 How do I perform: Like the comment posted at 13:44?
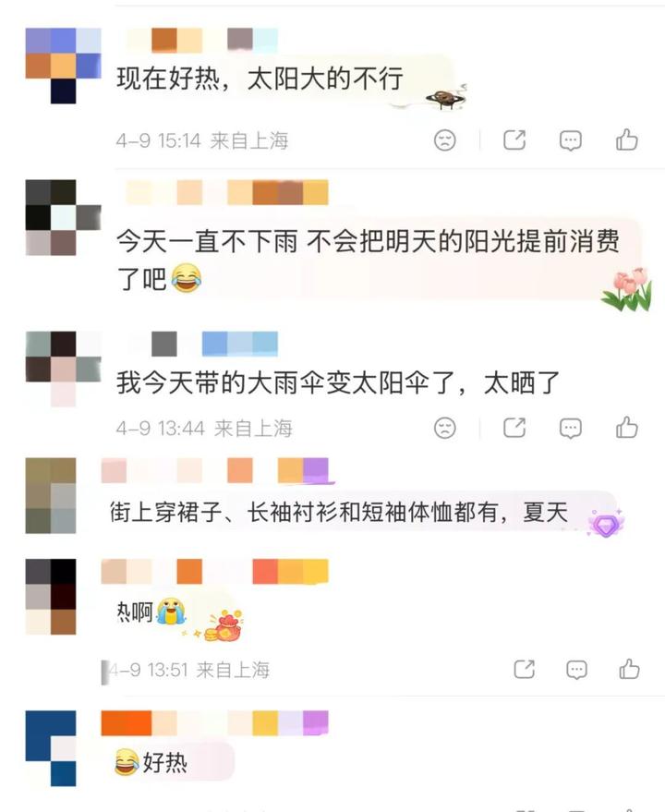(627, 428)
